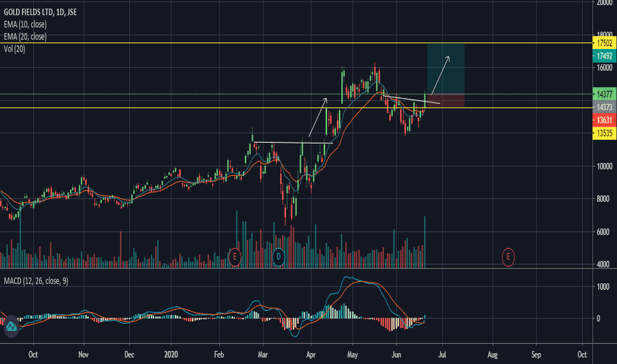617x364 pixels.
Task: Select the upper yellow horizontal line at 17502
Action: 296,43
